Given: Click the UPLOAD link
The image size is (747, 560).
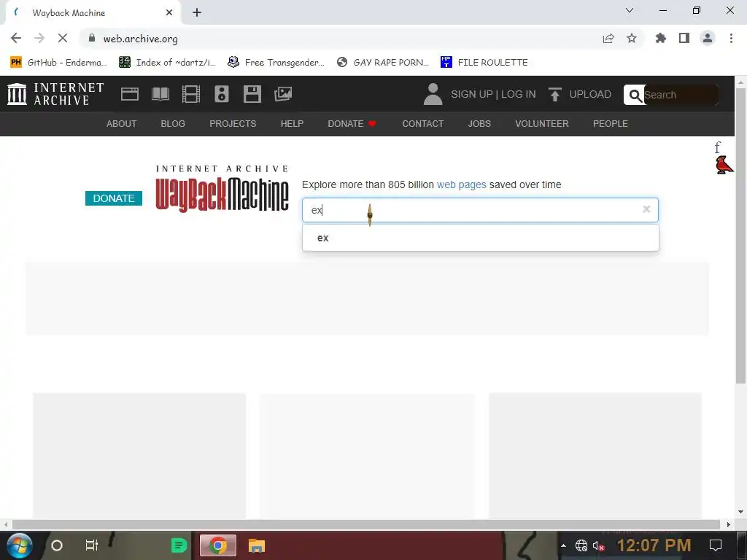Looking at the screenshot, I should click(590, 94).
